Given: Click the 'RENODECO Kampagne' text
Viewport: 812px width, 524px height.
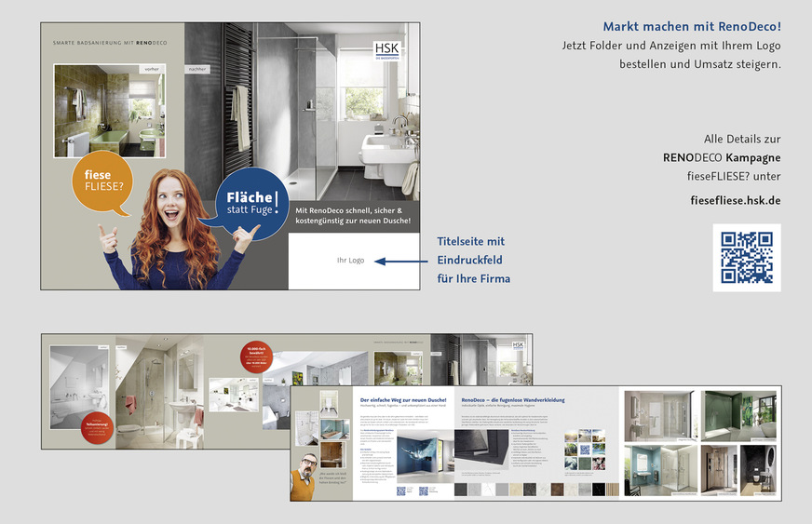Looking at the screenshot, I should [x=722, y=157].
